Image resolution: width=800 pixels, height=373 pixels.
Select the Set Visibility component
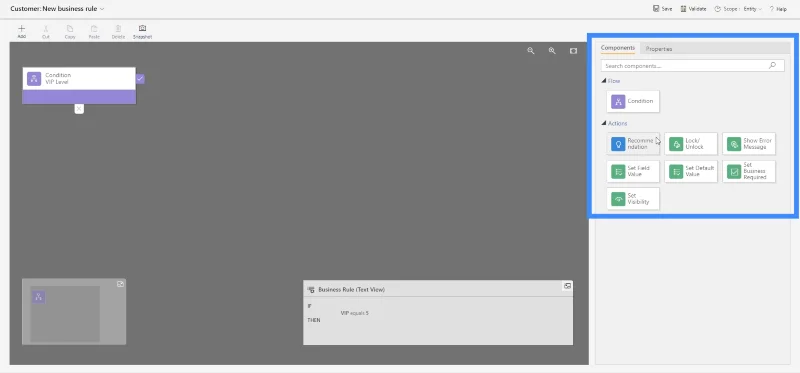click(633, 198)
